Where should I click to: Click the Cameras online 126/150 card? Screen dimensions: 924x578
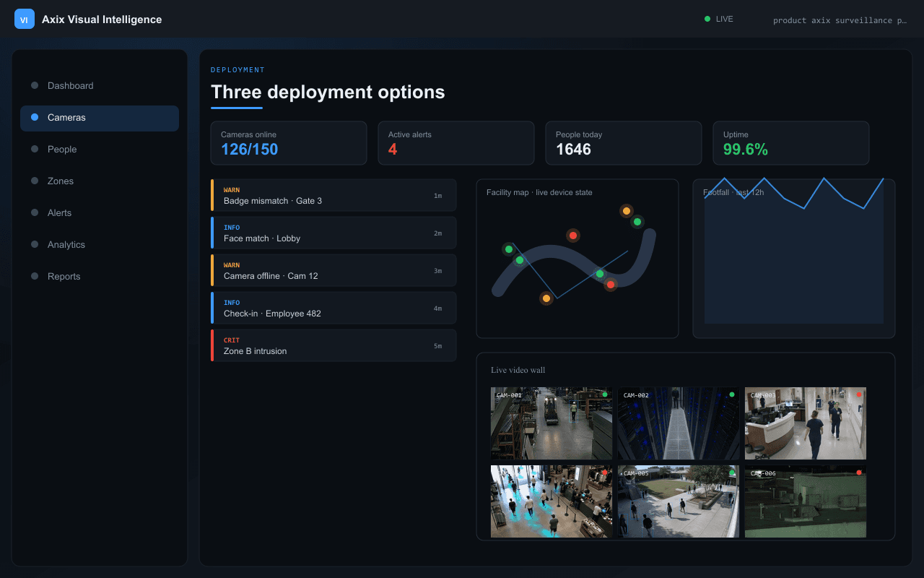pos(289,143)
